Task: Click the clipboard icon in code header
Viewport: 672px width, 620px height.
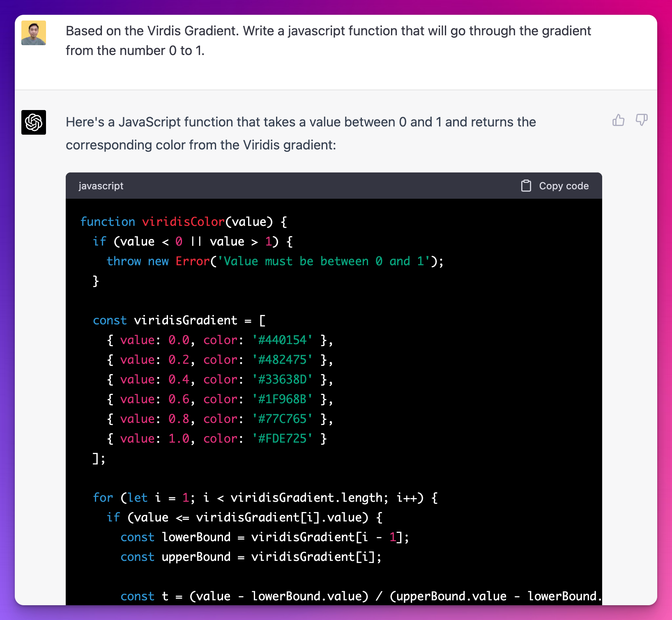Action: click(526, 186)
